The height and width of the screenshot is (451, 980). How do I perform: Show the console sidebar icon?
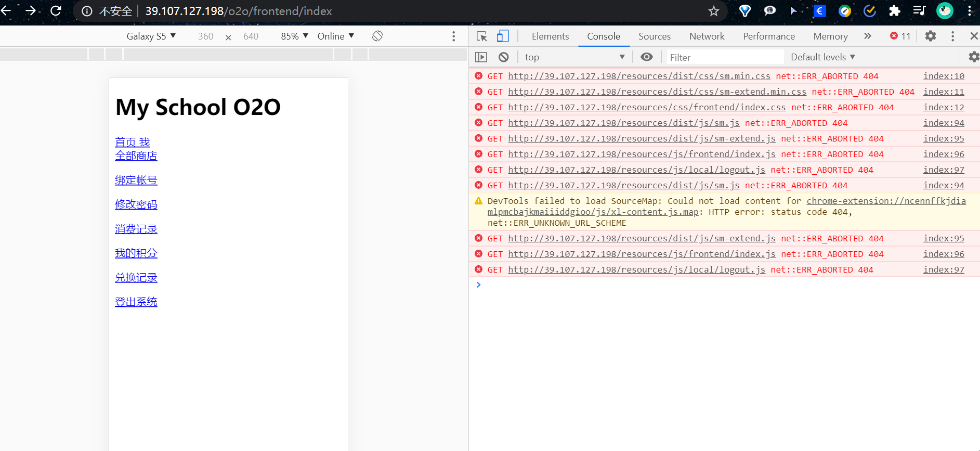point(481,57)
